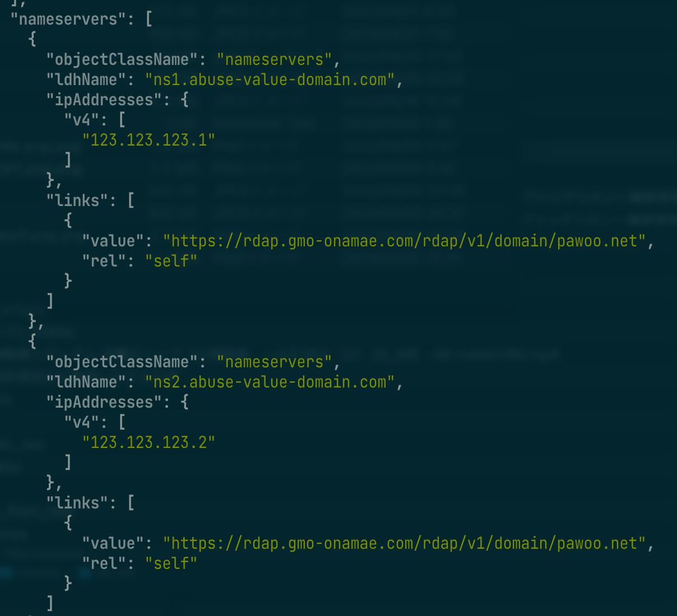Click IP address 123.123.123.2
677x616 pixels.
point(149,442)
